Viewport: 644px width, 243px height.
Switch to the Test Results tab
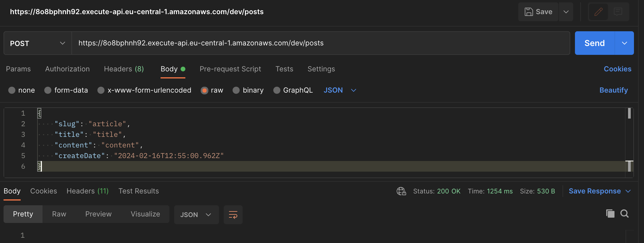[139, 191]
